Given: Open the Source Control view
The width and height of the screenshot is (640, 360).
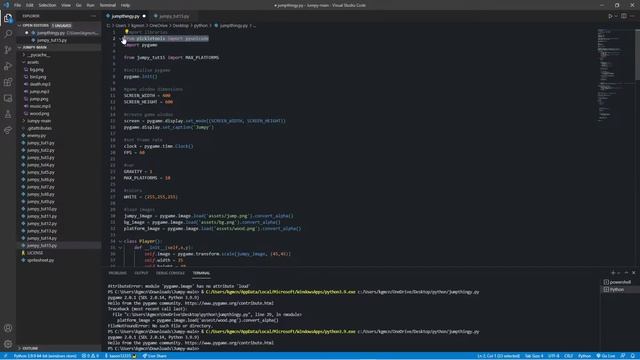Looking at the screenshot, I should (x=8, y=50).
